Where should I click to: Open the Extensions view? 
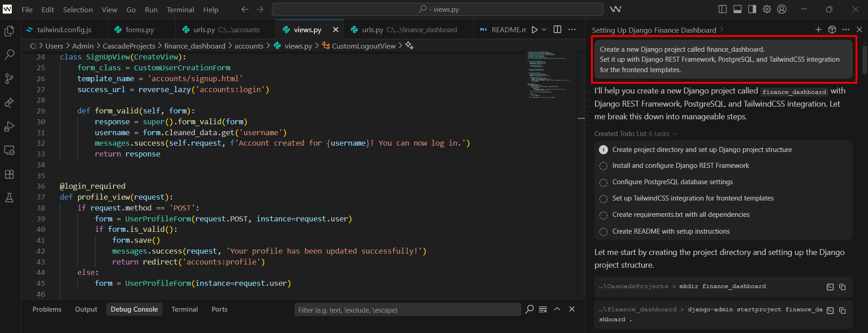[x=9, y=174]
